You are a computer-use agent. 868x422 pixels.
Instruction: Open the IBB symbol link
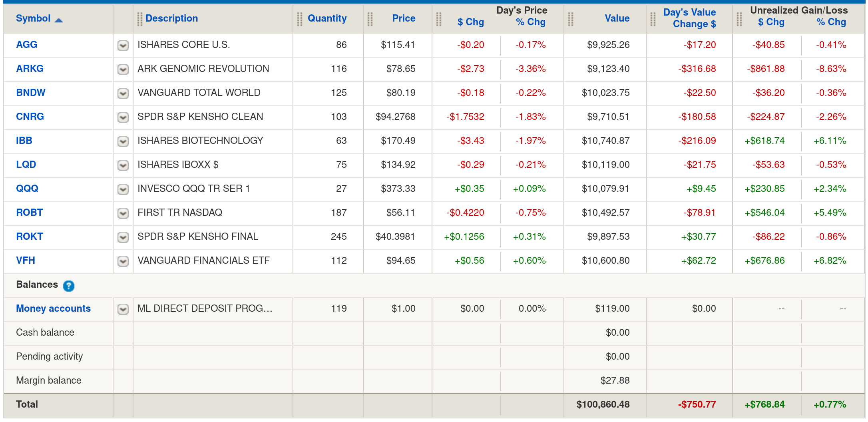(24, 141)
